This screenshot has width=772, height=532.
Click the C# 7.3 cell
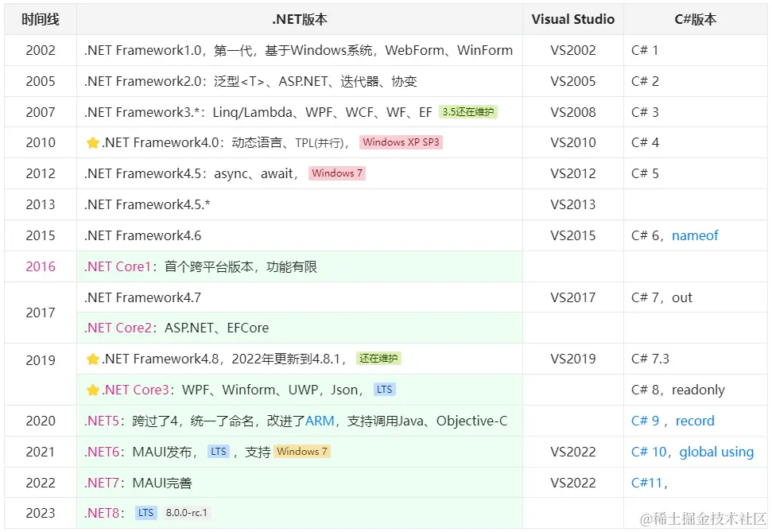695,359
